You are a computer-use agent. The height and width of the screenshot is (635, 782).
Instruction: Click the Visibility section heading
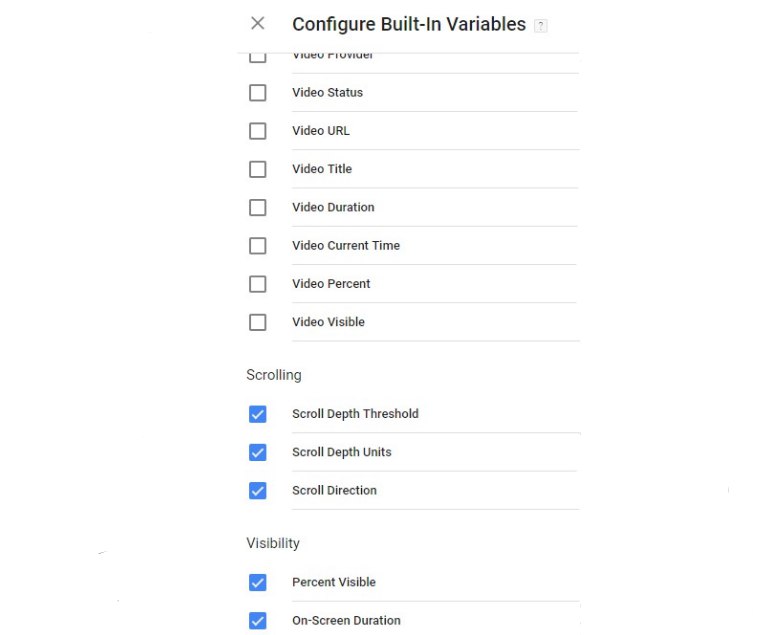[273, 543]
